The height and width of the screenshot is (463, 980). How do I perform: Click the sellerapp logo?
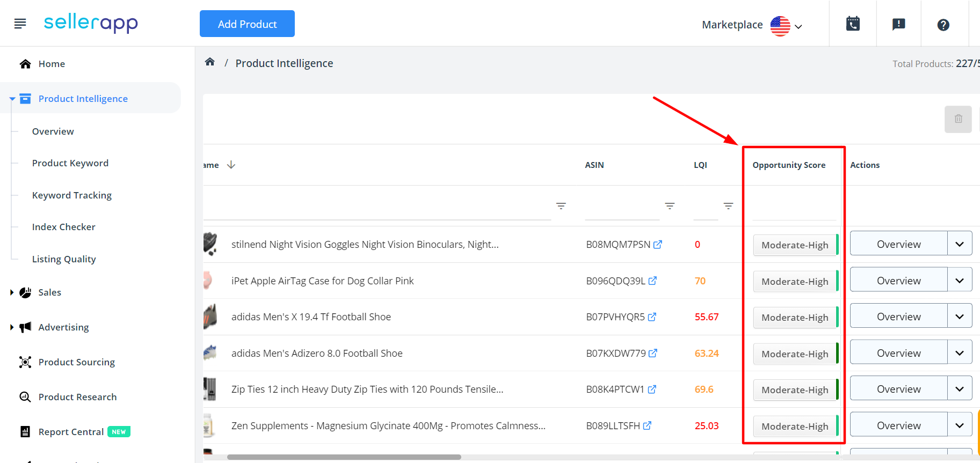[x=91, y=23]
